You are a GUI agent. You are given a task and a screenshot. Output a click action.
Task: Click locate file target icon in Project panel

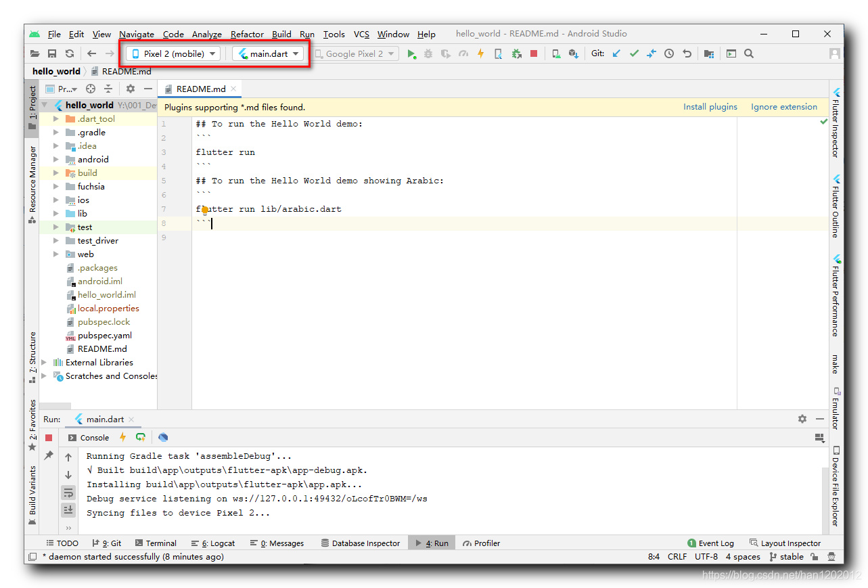91,89
